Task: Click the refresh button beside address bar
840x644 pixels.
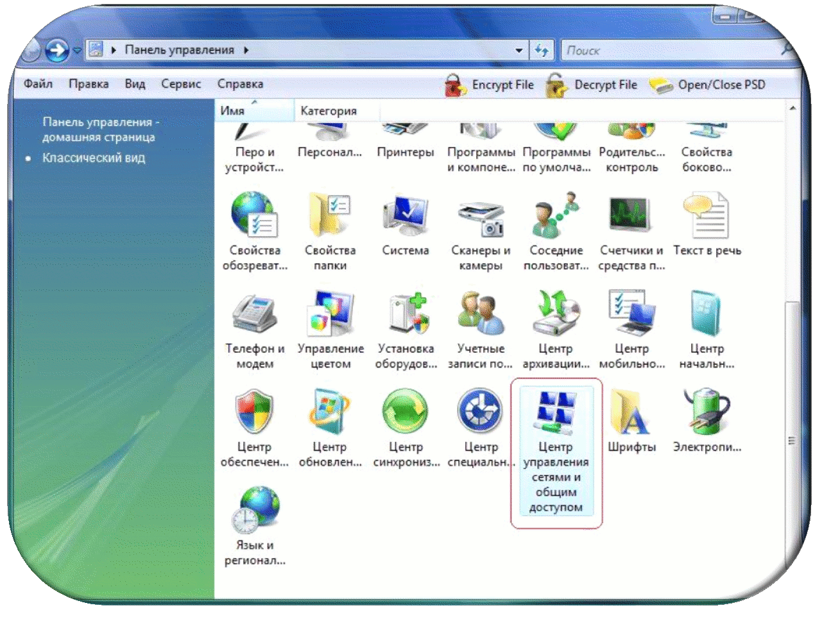Action: click(x=542, y=50)
